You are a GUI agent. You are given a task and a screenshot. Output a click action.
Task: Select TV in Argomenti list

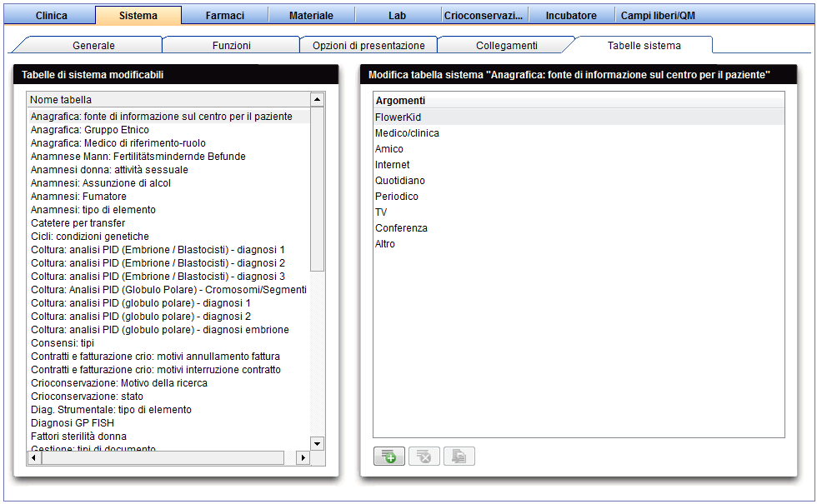[579, 212]
